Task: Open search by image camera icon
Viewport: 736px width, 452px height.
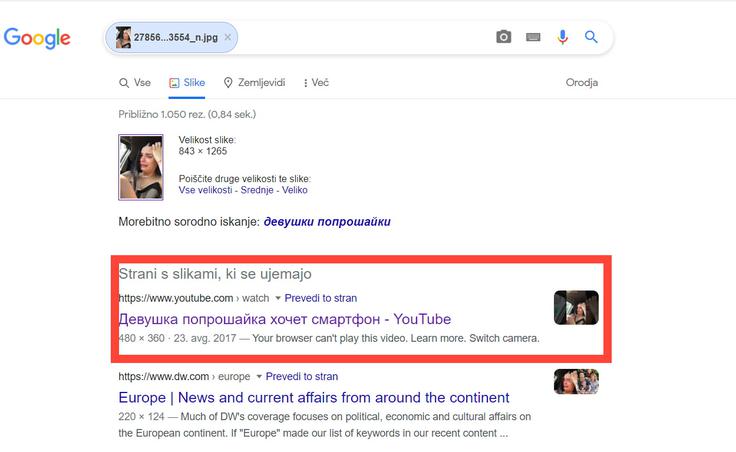Action: 504,37
